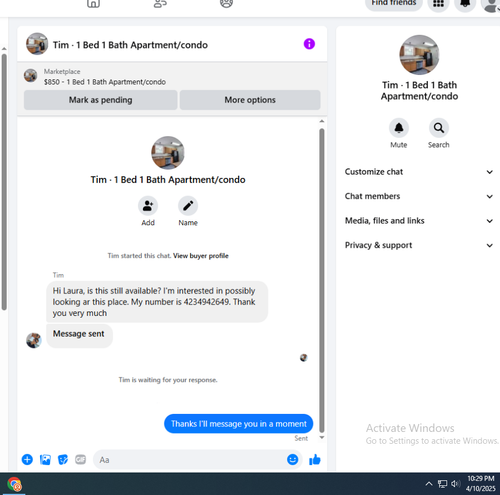Open the Groups icon in top navigation
This screenshot has height=495, width=500.
(x=226, y=3)
